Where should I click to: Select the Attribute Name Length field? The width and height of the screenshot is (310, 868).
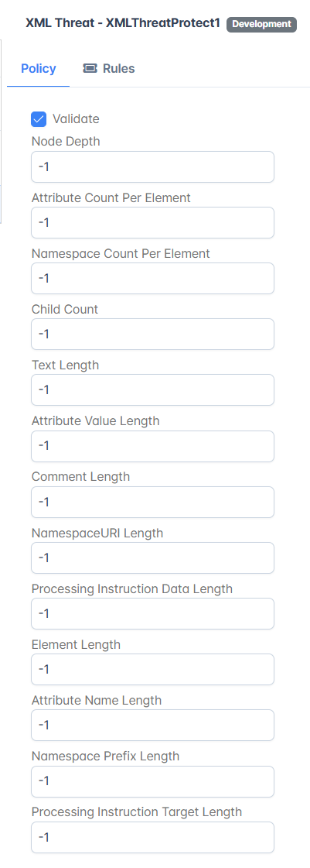(152, 726)
